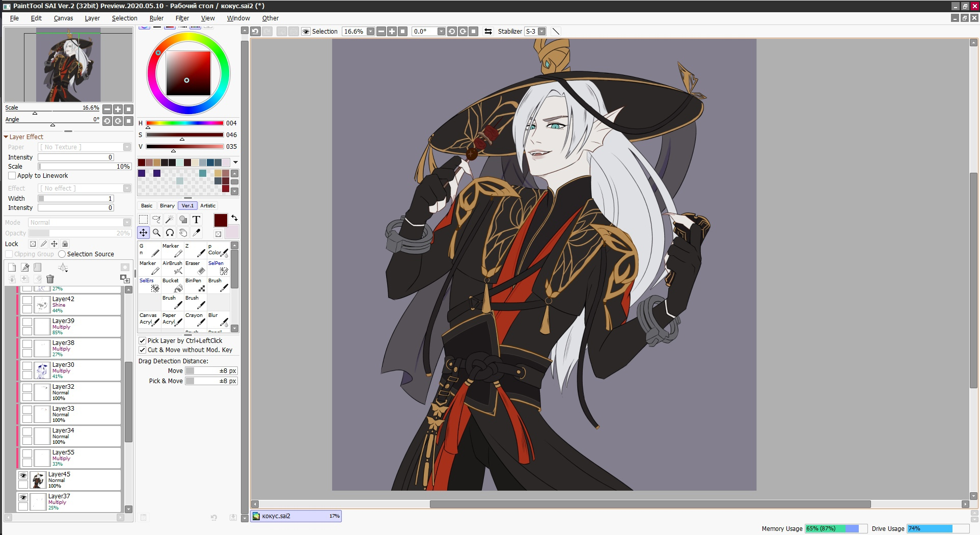Select Layer32 in the layer list

tap(81, 392)
